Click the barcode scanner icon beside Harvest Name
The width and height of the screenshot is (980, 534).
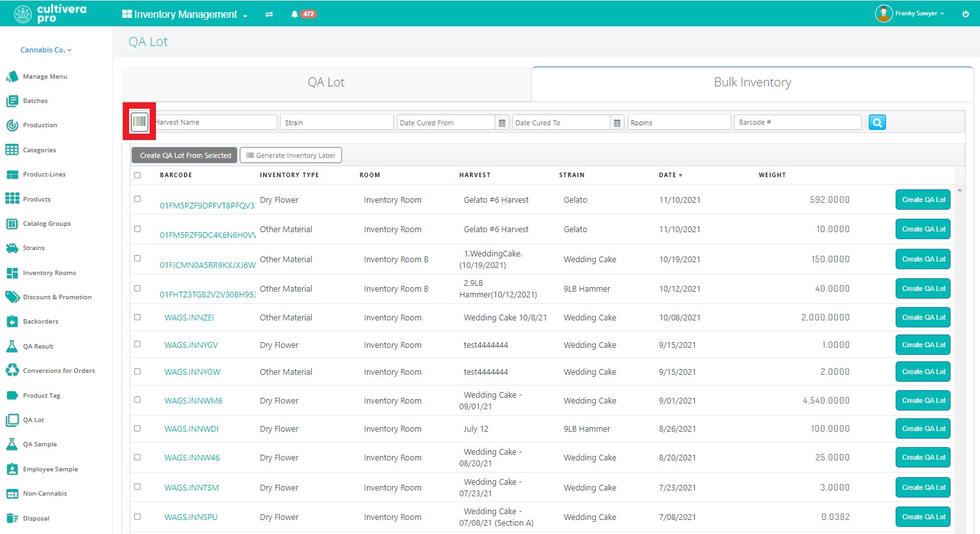click(x=139, y=122)
